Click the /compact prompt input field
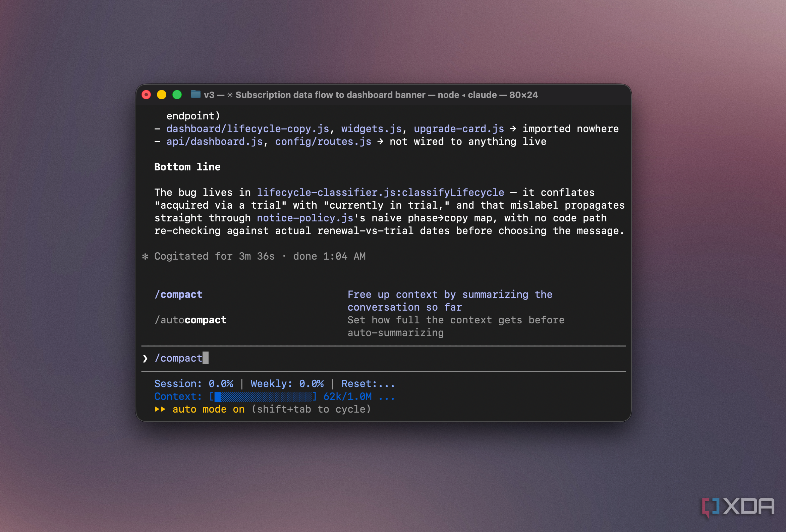The width and height of the screenshot is (786, 532). point(384,358)
